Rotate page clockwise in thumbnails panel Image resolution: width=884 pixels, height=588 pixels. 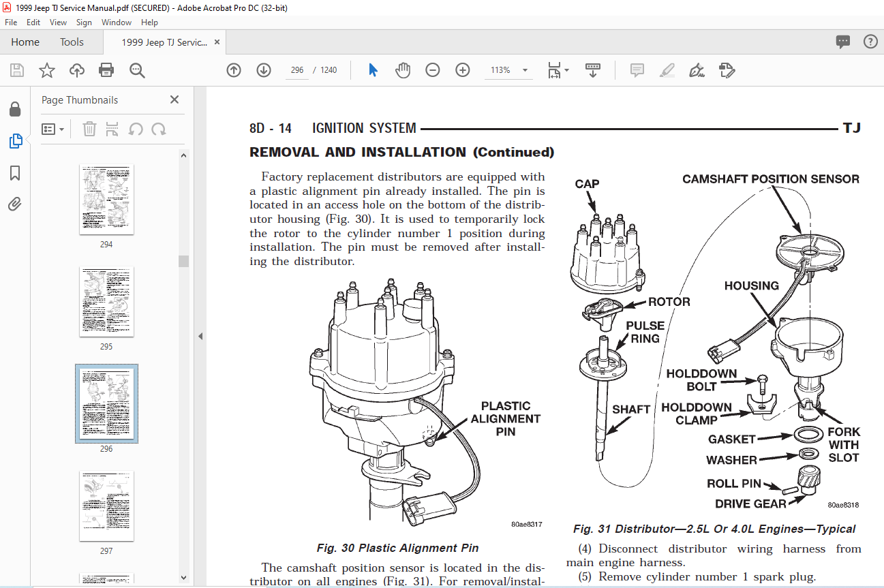pyautogui.click(x=159, y=129)
